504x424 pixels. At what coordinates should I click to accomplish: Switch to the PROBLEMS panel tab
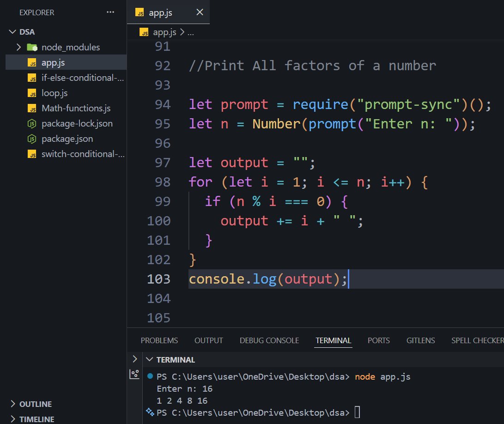tap(159, 340)
